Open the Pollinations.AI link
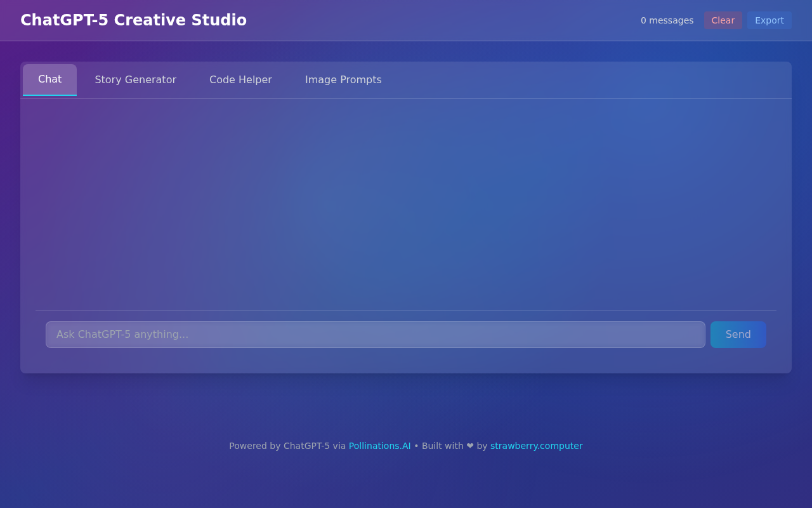Screen dimensions: 812x508 click(379, 446)
